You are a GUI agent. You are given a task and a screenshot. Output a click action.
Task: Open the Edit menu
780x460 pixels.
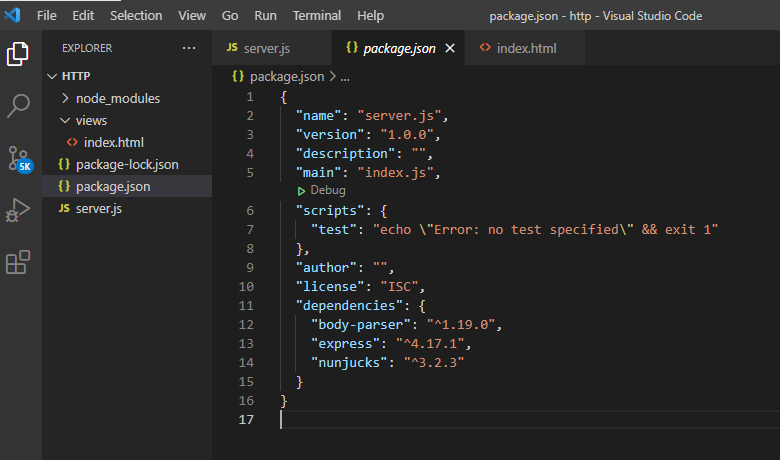(x=83, y=15)
